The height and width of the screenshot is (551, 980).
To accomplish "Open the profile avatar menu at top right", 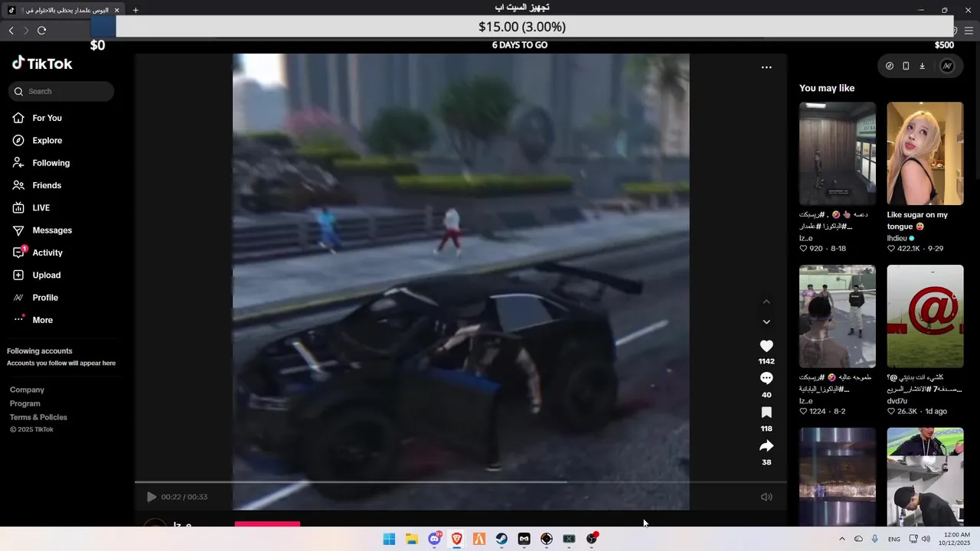I will pos(947,66).
